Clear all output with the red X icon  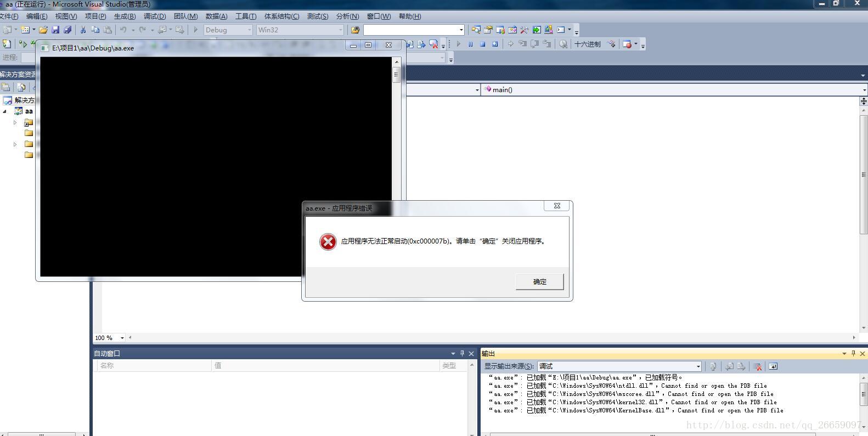pos(757,366)
